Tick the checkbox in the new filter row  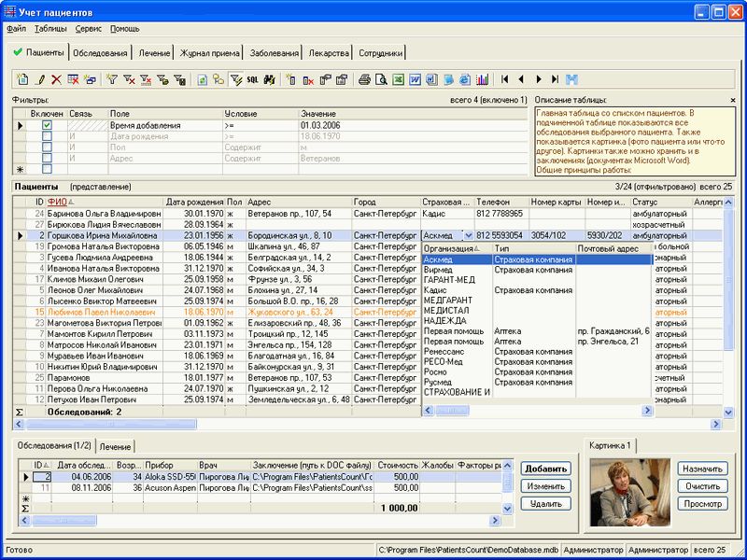pos(47,169)
